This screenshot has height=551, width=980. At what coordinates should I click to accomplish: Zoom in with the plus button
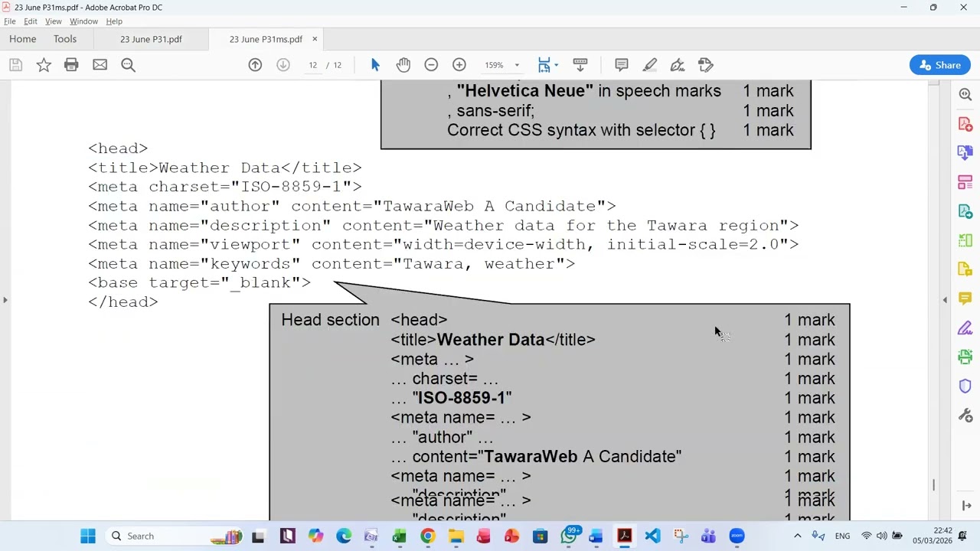459,65
